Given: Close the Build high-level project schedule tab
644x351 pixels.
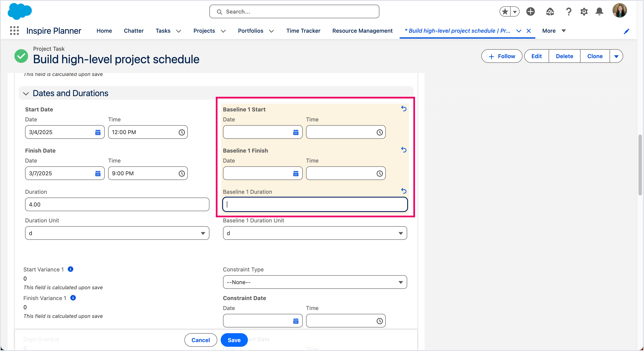Looking at the screenshot, I should coord(529,31).
